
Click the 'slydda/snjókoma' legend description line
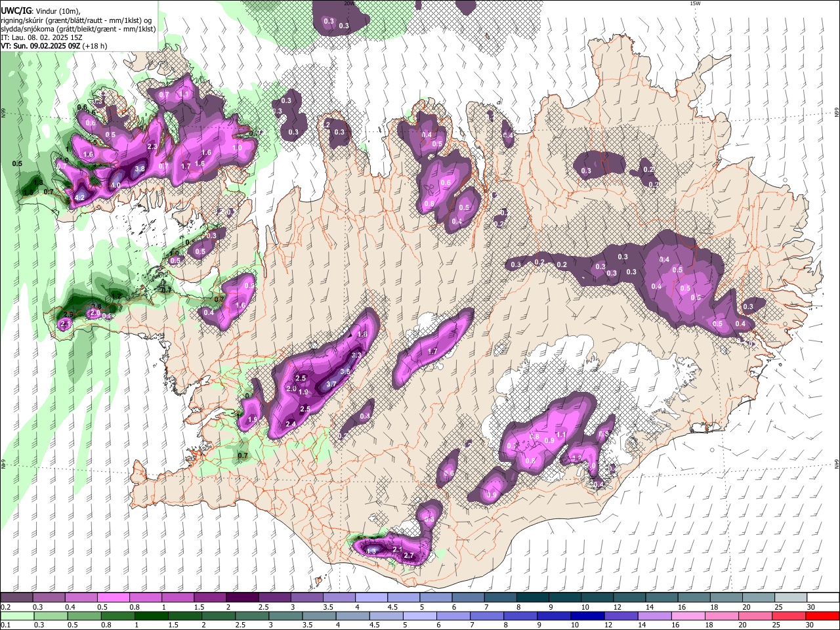point(78,29)
